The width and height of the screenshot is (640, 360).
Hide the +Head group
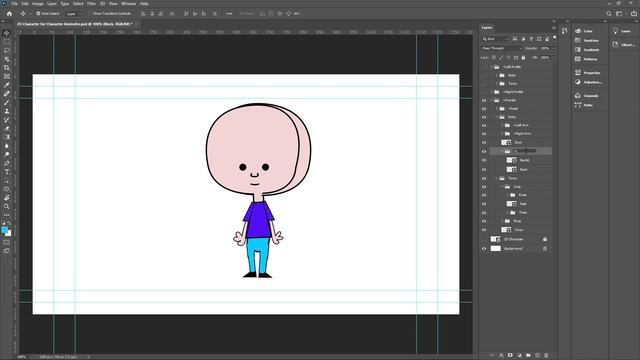pos(484,109)
